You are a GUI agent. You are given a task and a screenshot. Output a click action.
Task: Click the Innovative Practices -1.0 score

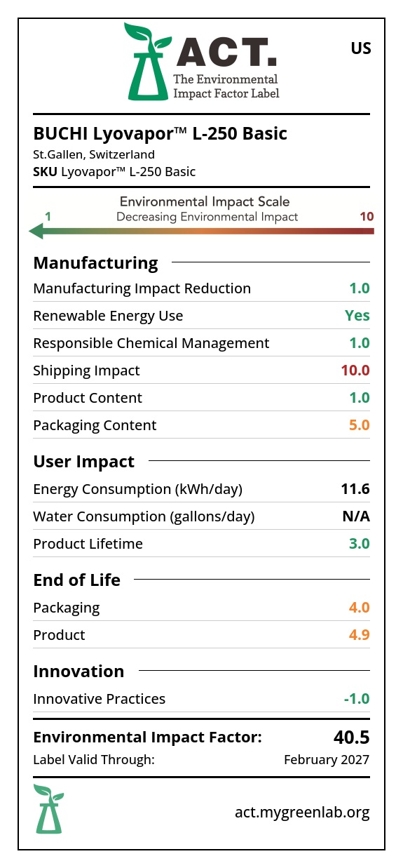pos(357,699)
